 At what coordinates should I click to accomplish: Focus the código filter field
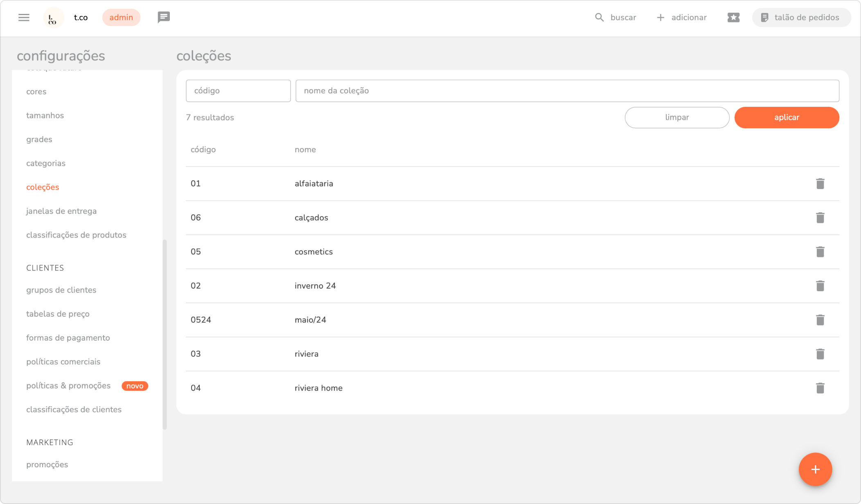pyautogui.click(x=238, y=91)
